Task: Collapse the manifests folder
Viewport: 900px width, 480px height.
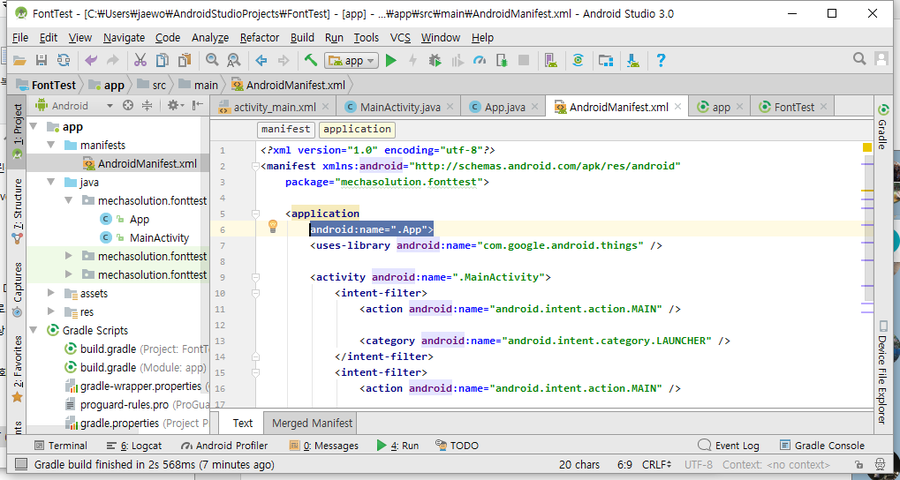Action: 51,145
